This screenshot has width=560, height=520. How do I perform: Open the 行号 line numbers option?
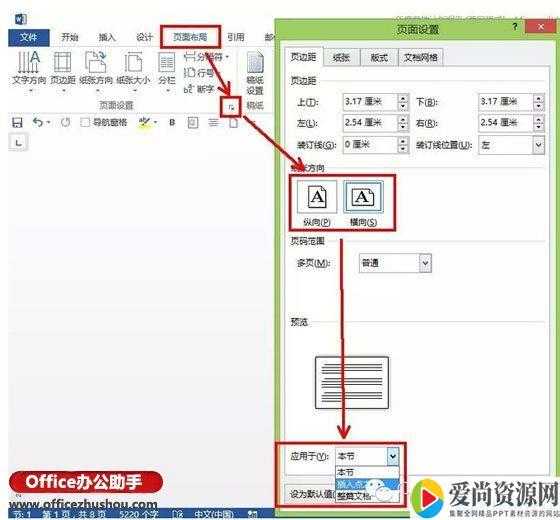tap(199, 73)
